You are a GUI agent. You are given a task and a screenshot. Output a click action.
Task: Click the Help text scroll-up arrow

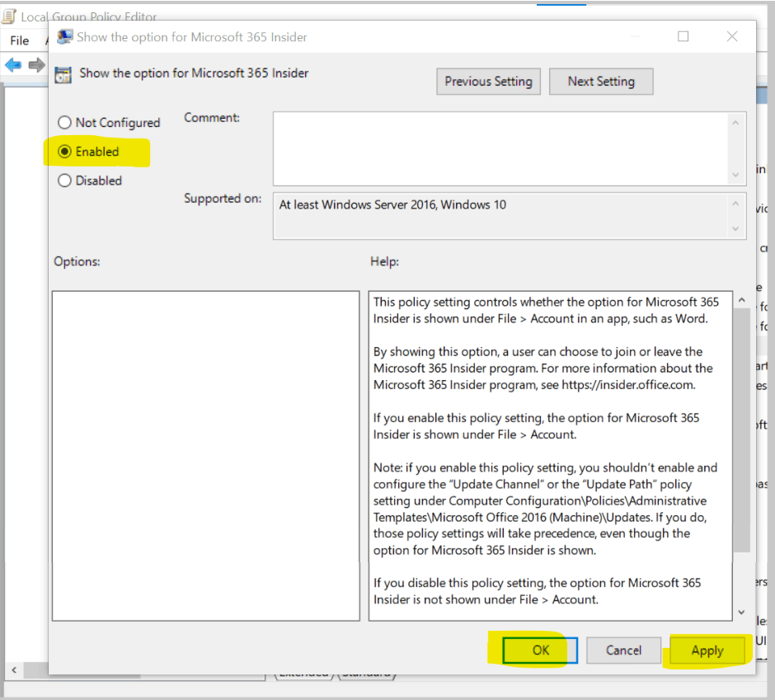(742, 300)
